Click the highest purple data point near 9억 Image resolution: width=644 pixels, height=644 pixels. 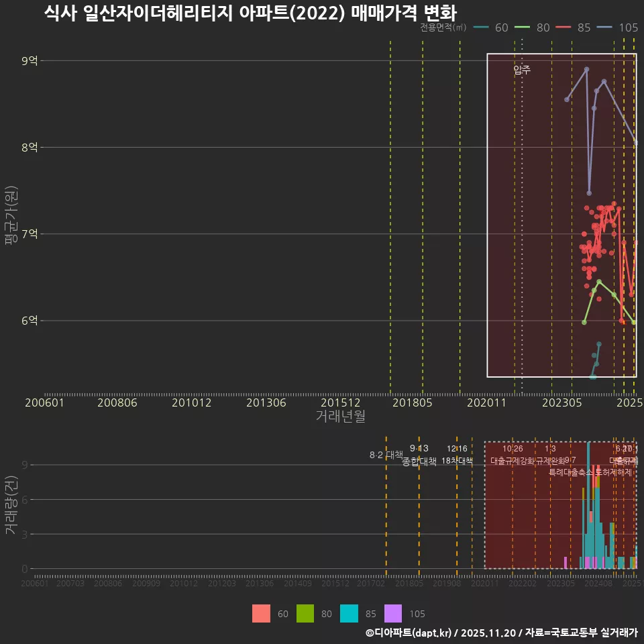[x=588, y=68]
